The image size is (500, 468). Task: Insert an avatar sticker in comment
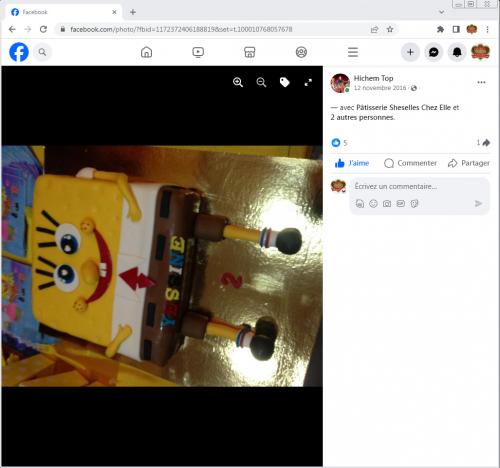[x=360, y=204]
